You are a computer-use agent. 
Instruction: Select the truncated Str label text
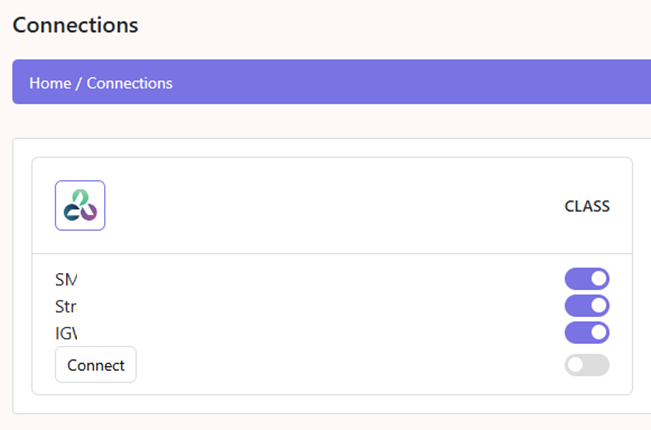(x=66, y=307)
